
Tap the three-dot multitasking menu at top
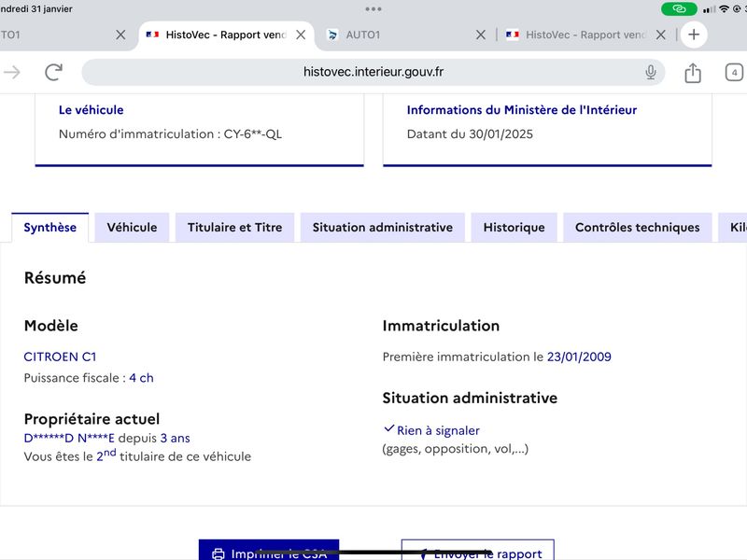click(x=373, y=9)
